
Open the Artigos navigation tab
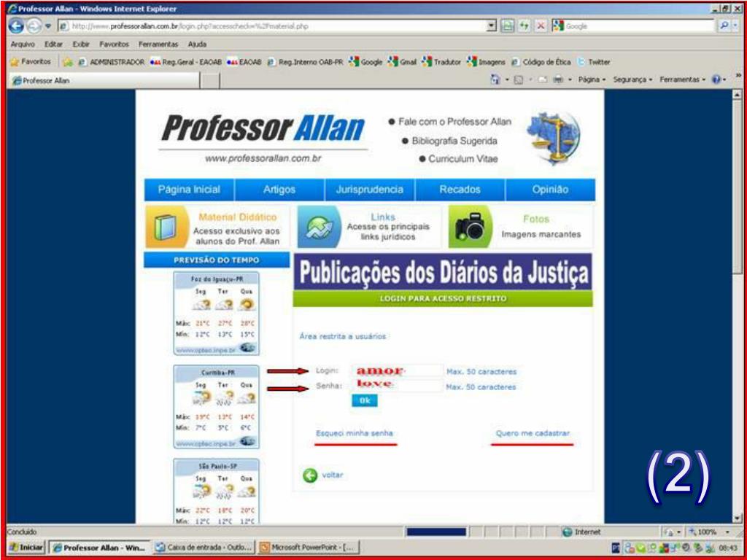pyautogui.click(x=279, y=190)
